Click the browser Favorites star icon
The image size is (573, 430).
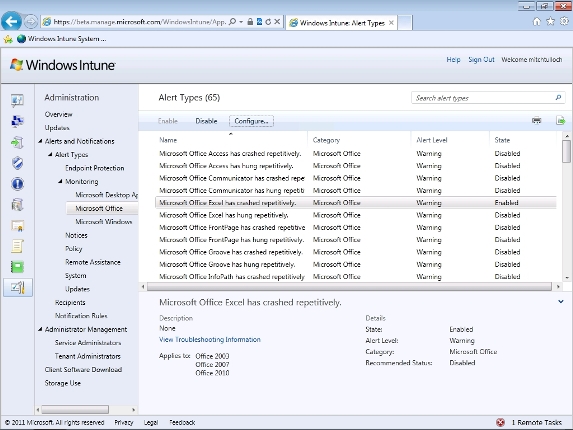[x=550, y=22]
